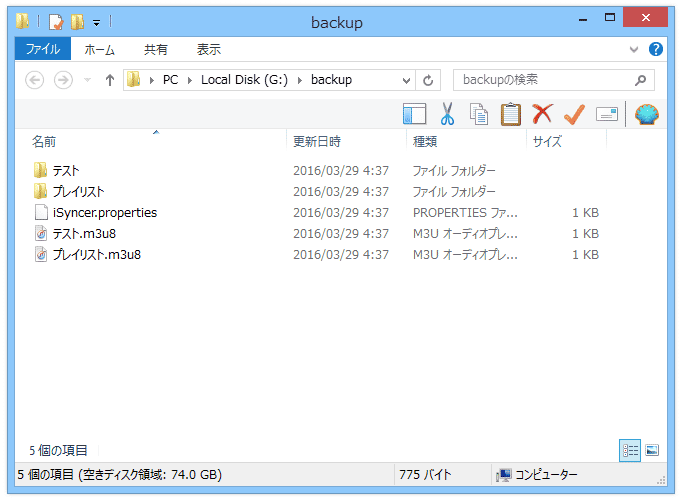
Task: Click the search magnifier icon
Action: coord(640,80)
